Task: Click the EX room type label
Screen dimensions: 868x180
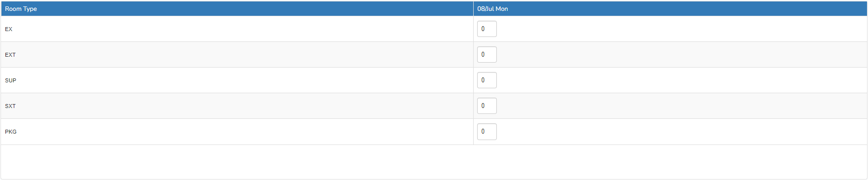Action: [8, 29]
